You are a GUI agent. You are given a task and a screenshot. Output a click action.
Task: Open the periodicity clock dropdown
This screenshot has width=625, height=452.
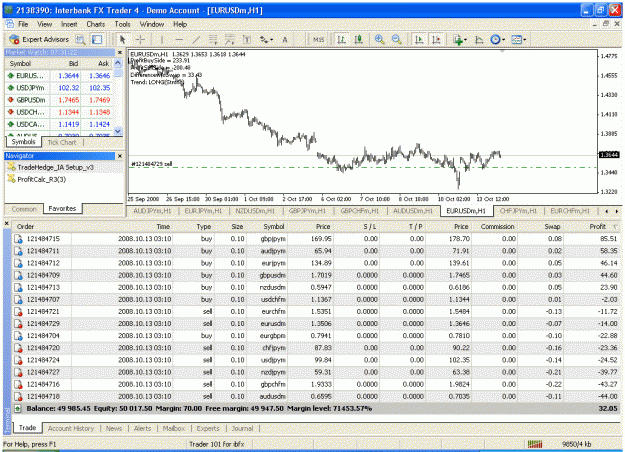[x=497, y=39]
